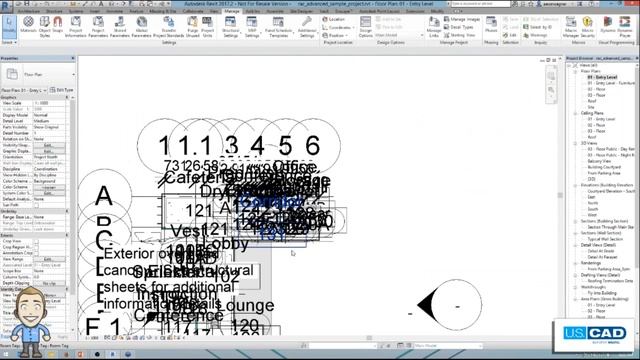Toggle the Annotation Crop checkbox

(x=36, y=253)
